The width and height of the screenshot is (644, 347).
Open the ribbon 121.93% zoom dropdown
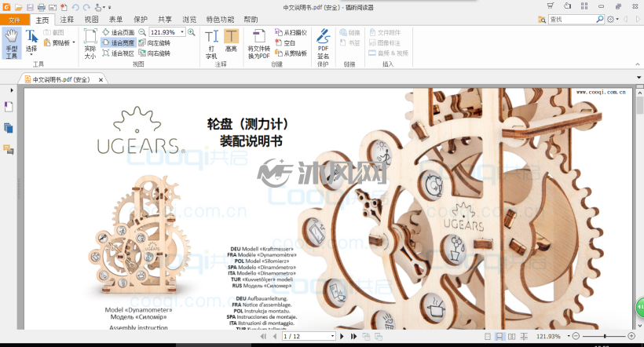click(x=182, y=32)
